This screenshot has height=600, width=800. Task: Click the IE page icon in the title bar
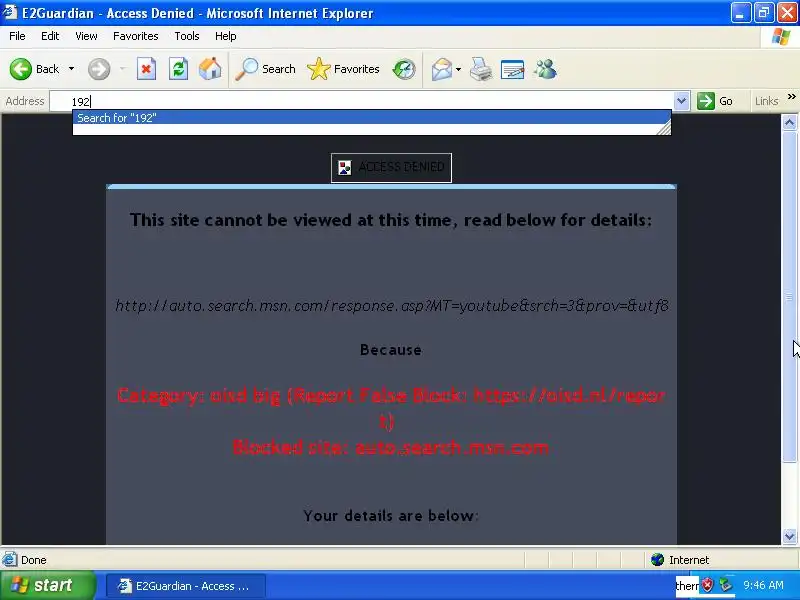click(x=10, y=12)
